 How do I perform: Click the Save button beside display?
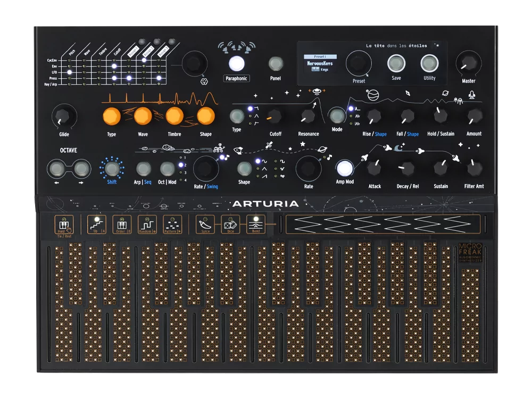[396, 63]
